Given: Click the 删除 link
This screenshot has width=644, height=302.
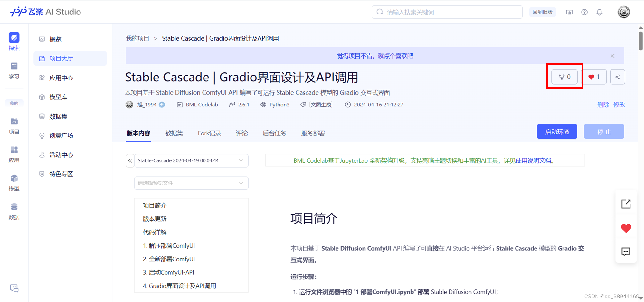Looking at the screenshot, I should [x=603, y=105].
